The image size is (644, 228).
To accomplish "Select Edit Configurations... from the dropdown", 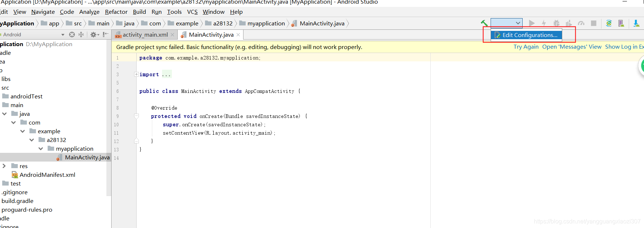I will point(526,35).
